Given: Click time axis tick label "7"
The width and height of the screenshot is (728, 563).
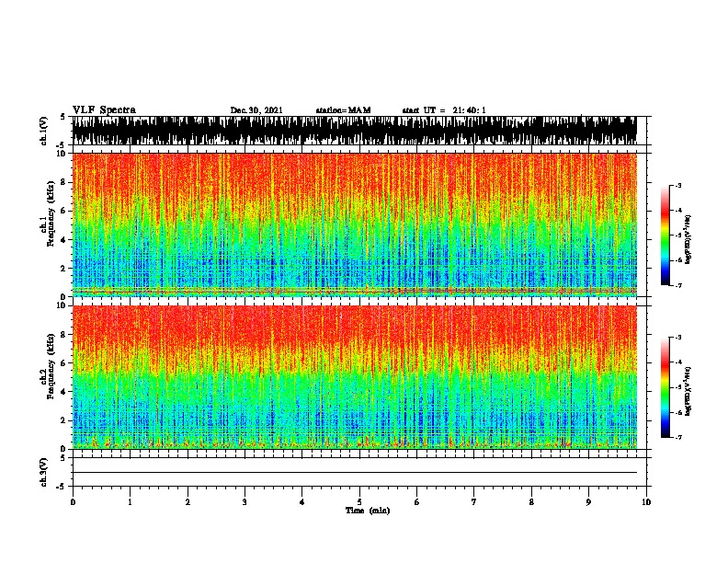Looking at the screenshot, I should (x=474, y=502).
